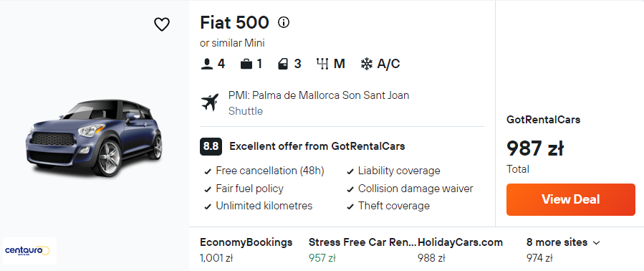Click the Fiat 500 title
644x271 pixels.
234,22
